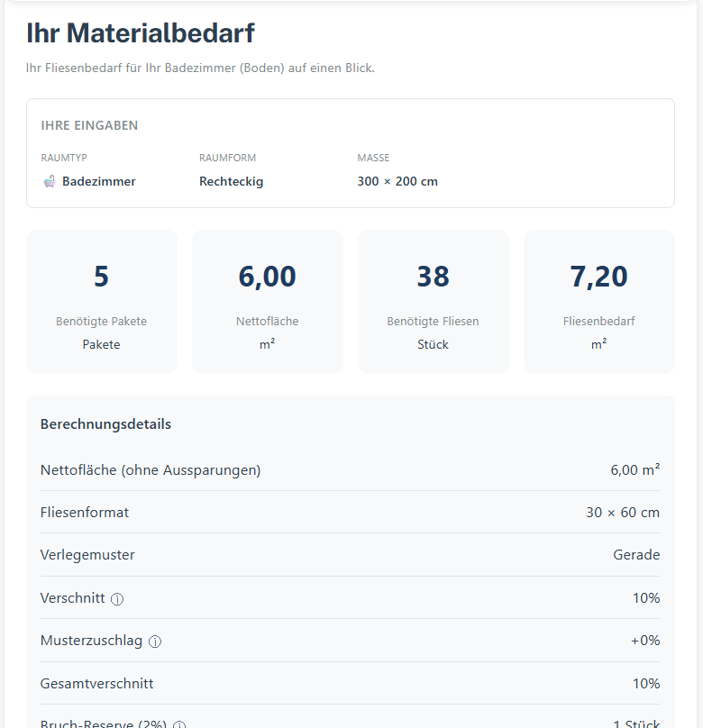Click the Fliesenbedarf card showing 7,20
Screen dimensions: 703x728
tap(599, 301)
